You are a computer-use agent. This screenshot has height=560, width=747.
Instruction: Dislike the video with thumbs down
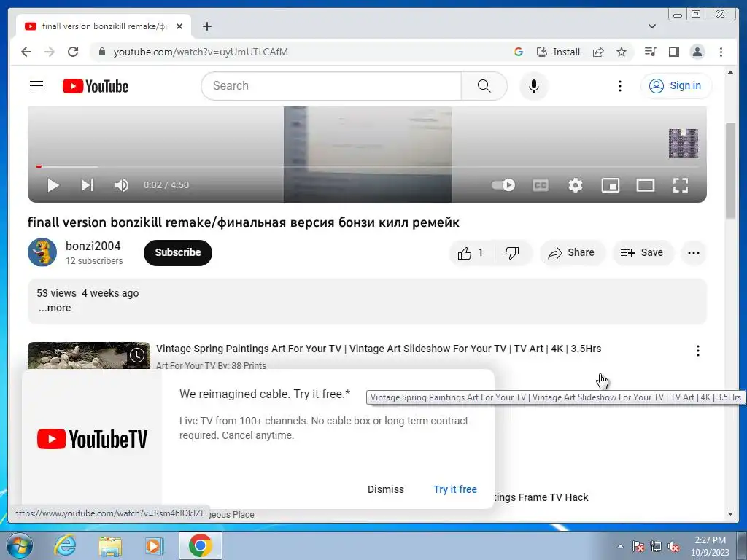(x=513, y=252)
